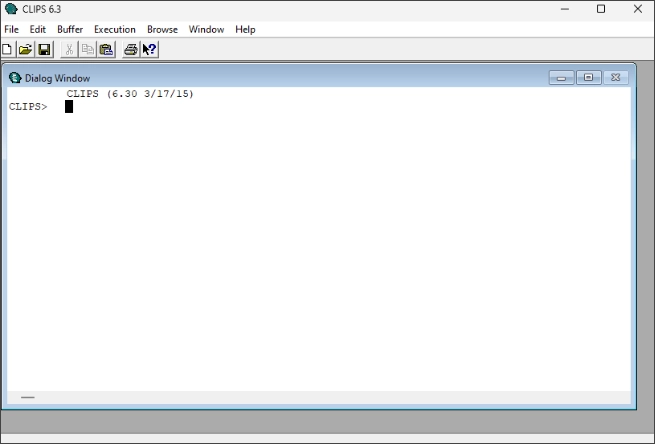
Task: Click the Copy toolbar icon
Action: point(88,50)
